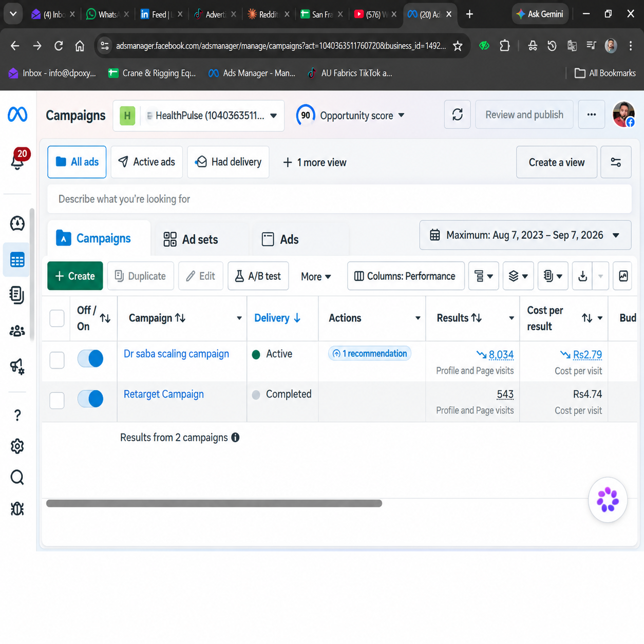The image size is (644, 644).
Task: Check the select-all campaigns checkbox
Action: coord(57,318)
